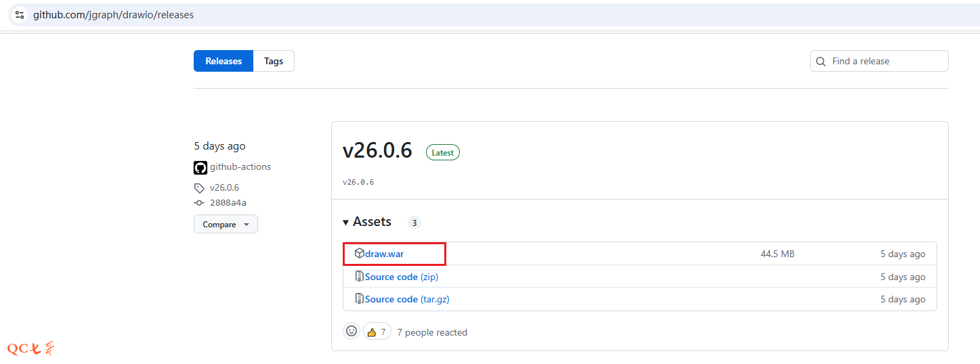Screen dimensions: 980x364
Task: Click the tag icon beside v26.0.6
Action: (199, 188)
